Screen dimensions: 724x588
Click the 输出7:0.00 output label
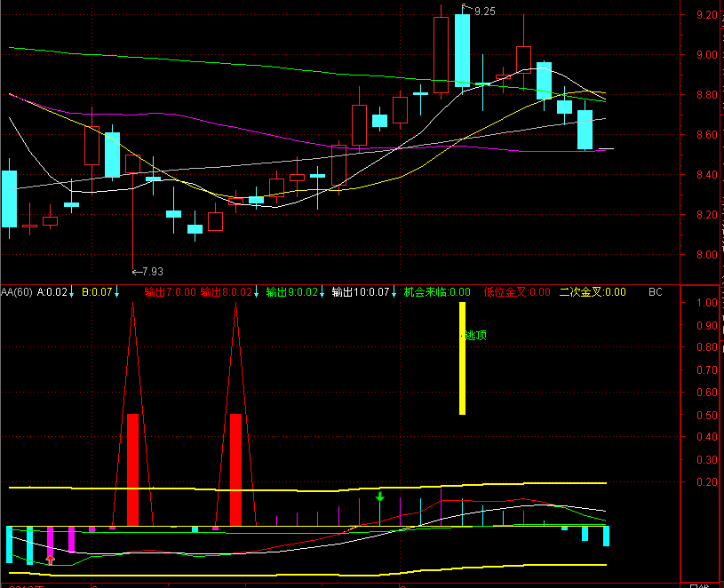(169, 291)
